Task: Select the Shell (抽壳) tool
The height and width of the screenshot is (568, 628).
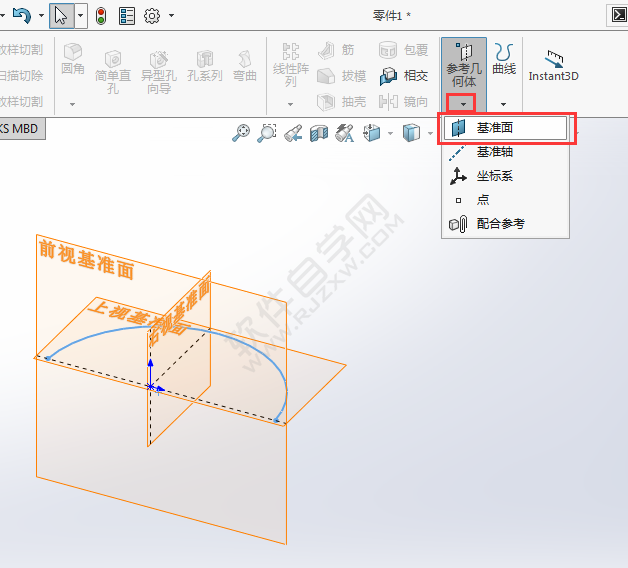Action: coord(341,101)
